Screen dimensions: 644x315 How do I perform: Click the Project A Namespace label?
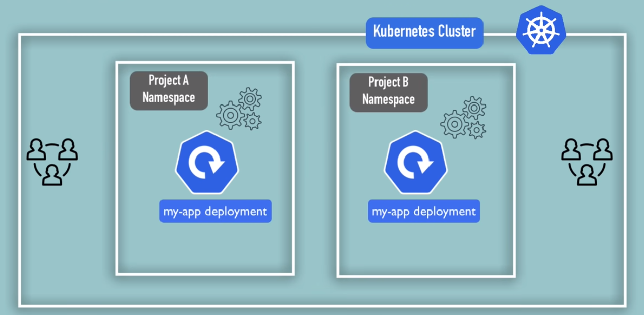click(x=169, y=90)
